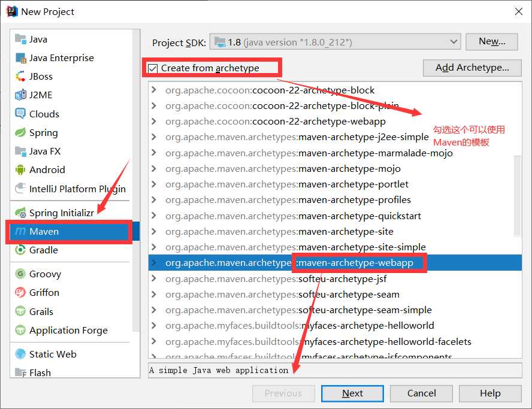
Task: Select Android project type
Action: (x=71, y=169)
